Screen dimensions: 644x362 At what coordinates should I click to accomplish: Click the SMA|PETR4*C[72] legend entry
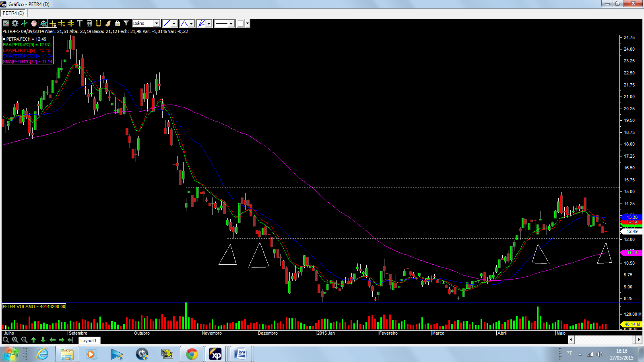click(27, 62)
